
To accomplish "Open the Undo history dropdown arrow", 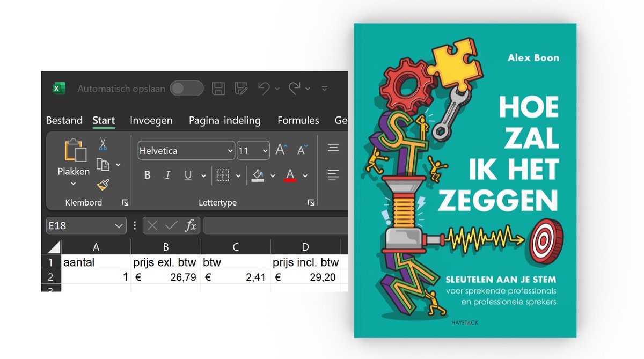I will coord(277,89).
